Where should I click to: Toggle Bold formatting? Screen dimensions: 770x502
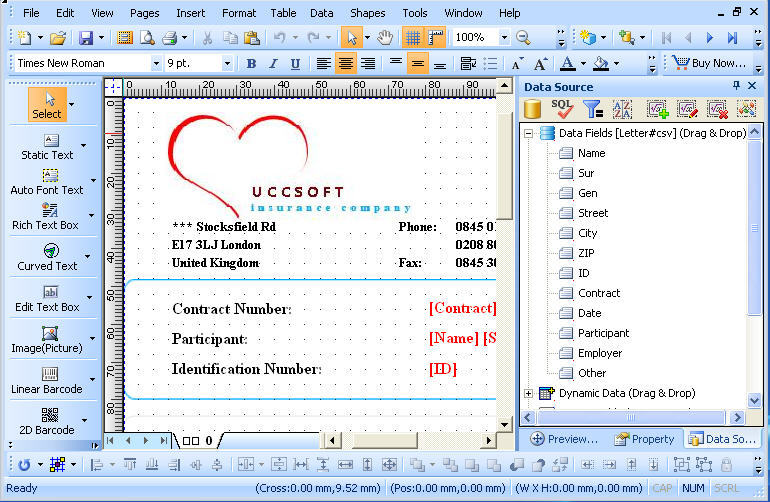click(251, 63)
